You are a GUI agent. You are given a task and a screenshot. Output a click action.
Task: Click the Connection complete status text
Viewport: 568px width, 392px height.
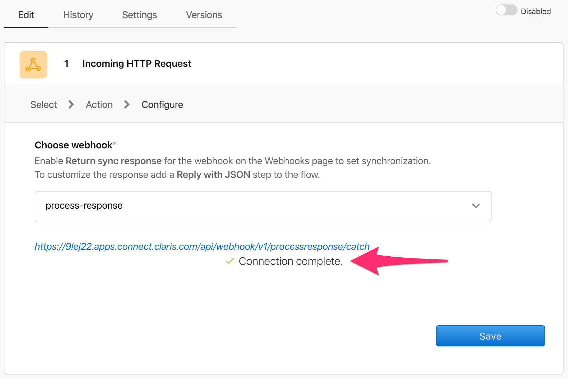tap(291, 261)
